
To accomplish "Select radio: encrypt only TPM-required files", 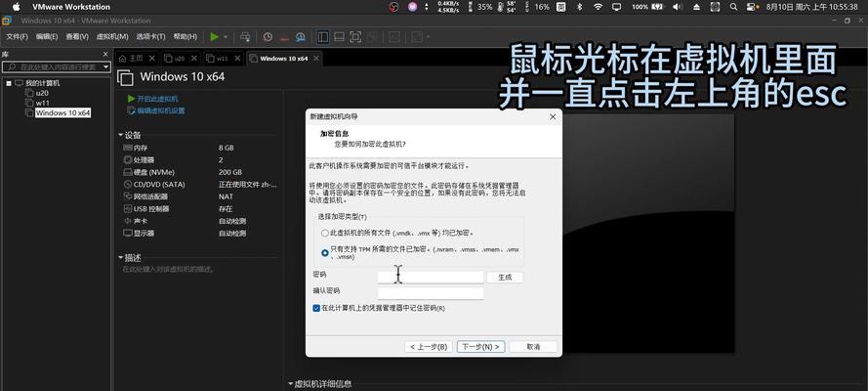I will click(x=325, y=252).
